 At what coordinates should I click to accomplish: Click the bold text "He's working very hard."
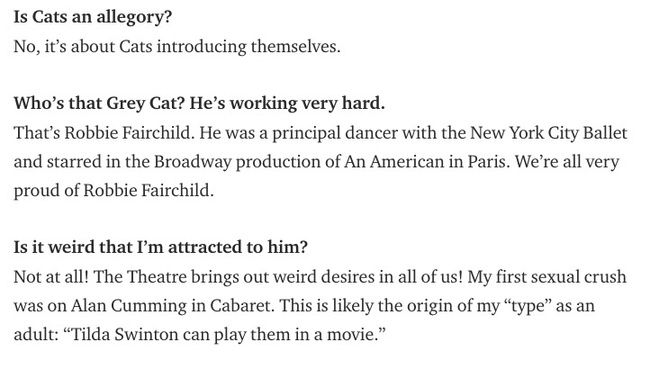tap(287, 103)
